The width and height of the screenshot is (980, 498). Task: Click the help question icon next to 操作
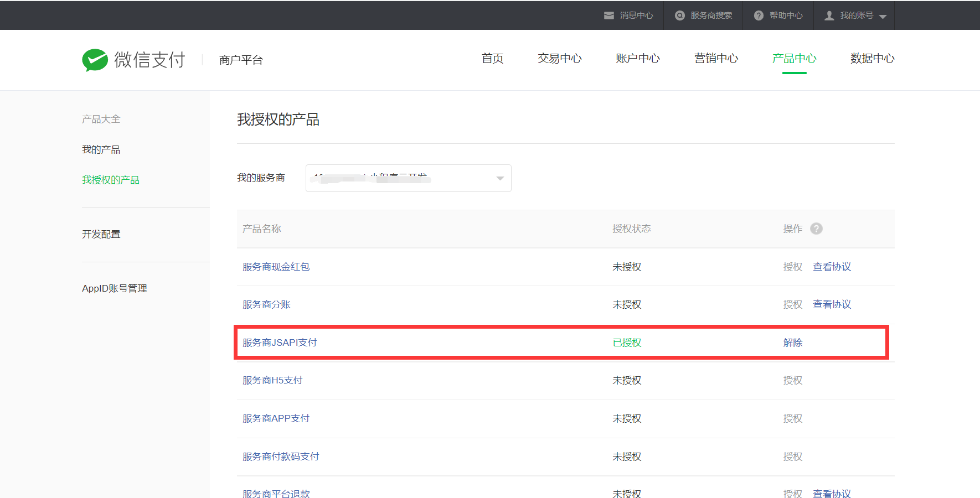point(816,229)
